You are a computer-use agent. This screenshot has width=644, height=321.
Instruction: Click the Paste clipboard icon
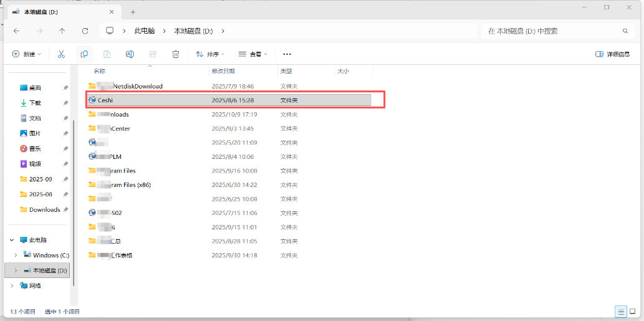click(107, 54)
